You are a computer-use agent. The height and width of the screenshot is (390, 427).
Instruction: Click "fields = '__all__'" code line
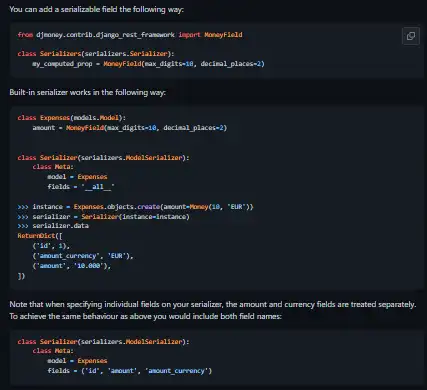[81, 187]
